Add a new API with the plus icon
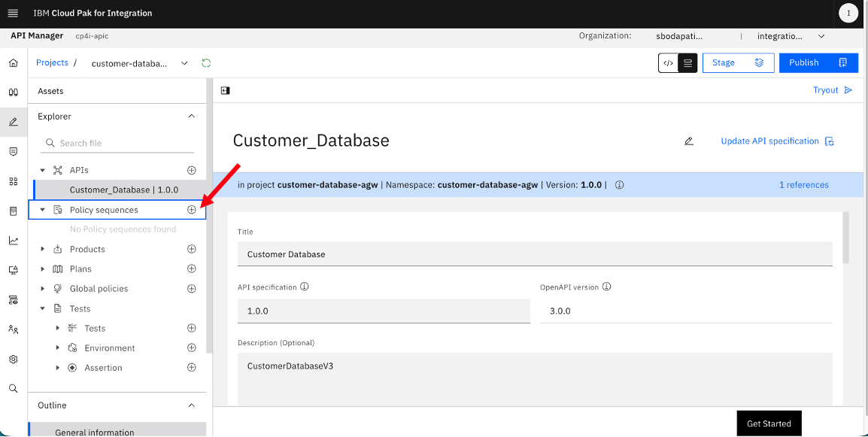 tap(192, 170)
